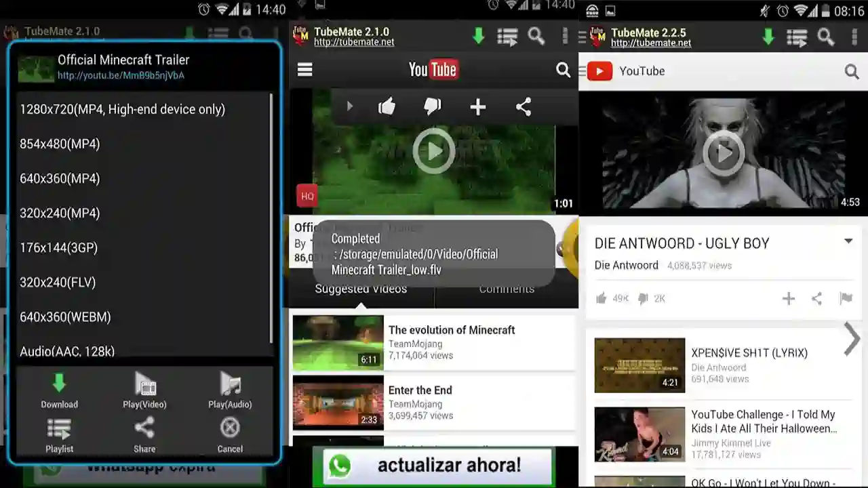Screen dimensions: 868x488
Task: Tap plus add-to icon under UGLY BOY
Action: pos(788,298)
